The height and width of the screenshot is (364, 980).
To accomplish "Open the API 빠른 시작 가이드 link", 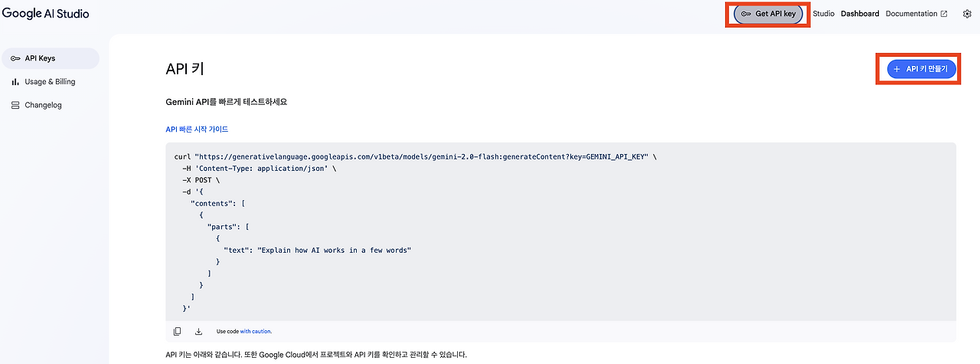I will pyautogui.click(x=197, y=130).
